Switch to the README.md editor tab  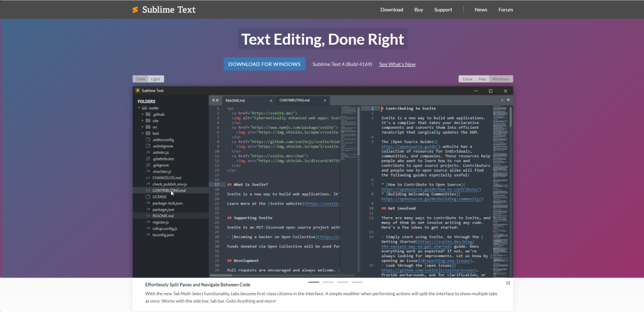click(249, 100)
